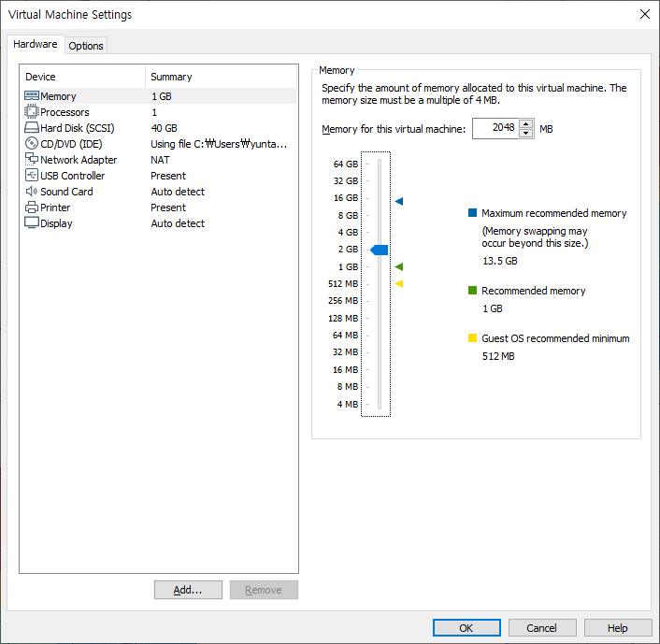The height and width of the screenshot is (644, 660).
Task: Click green Recommended memory legend square
Action: [472, 290]
